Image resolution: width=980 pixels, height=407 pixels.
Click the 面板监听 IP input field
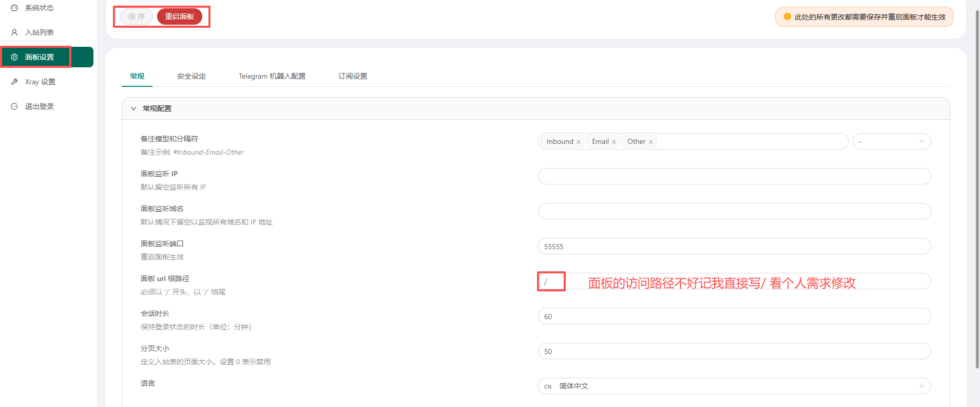(734, 176)
